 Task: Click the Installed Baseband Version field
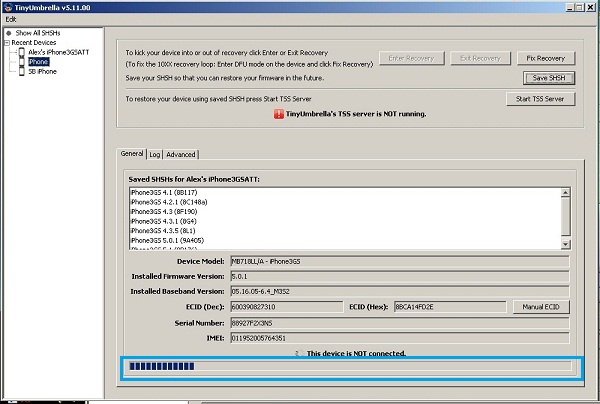(x=400, y=292)
